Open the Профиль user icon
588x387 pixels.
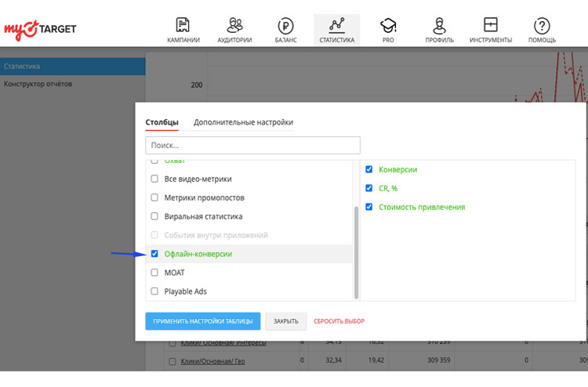tap(439, 25)
